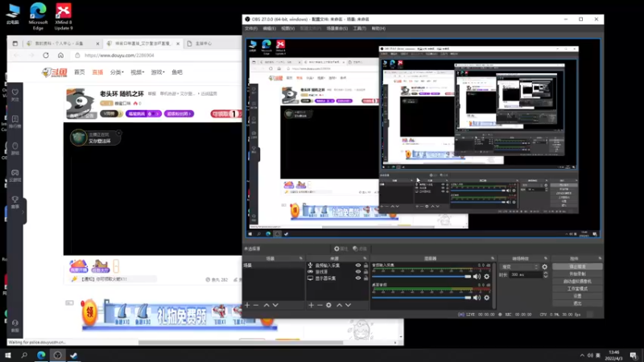
Task: Toggle visibility of 音频输入采集 source
Action: coord(357,265)
